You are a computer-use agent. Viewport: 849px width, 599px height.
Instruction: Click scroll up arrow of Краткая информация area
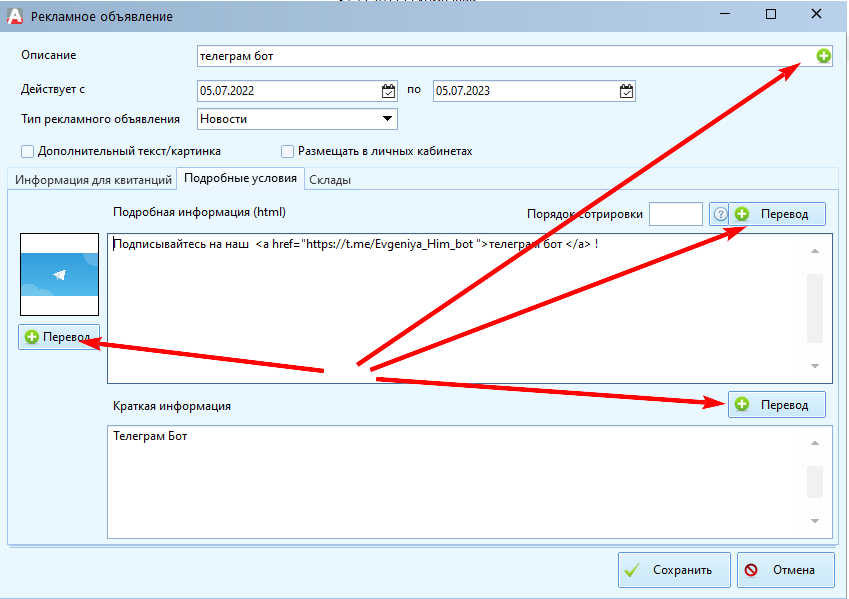coord(815,443)
